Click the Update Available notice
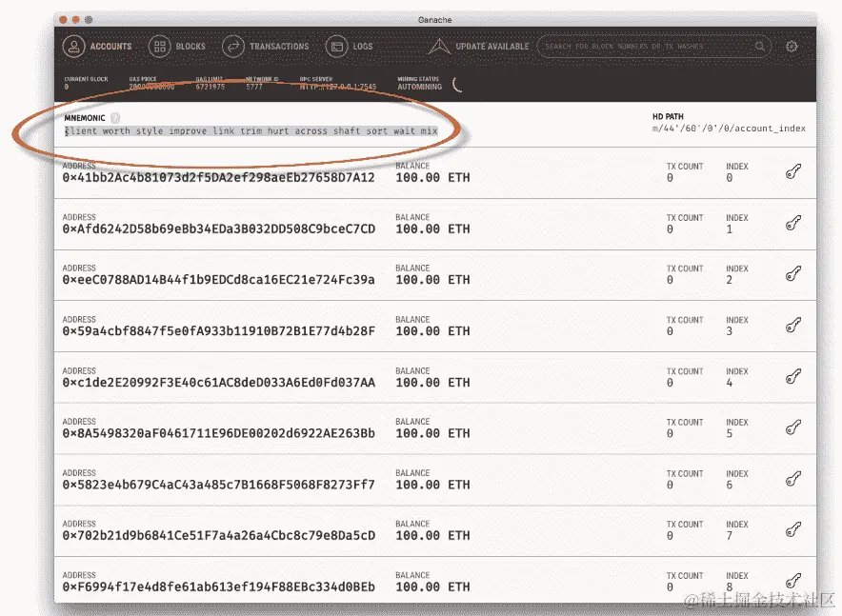Image resolution: width=842 pixels, height=616 pixels. click(x=479, y=46)
